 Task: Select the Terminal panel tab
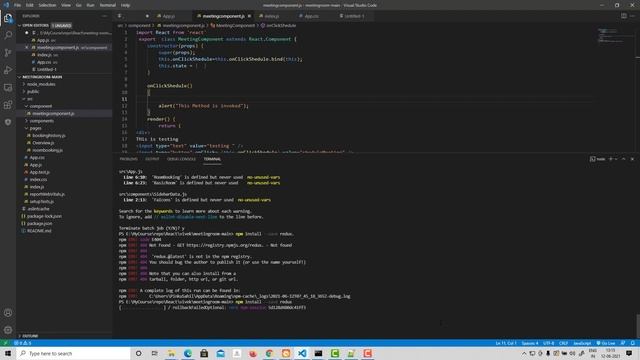point(212,159)
